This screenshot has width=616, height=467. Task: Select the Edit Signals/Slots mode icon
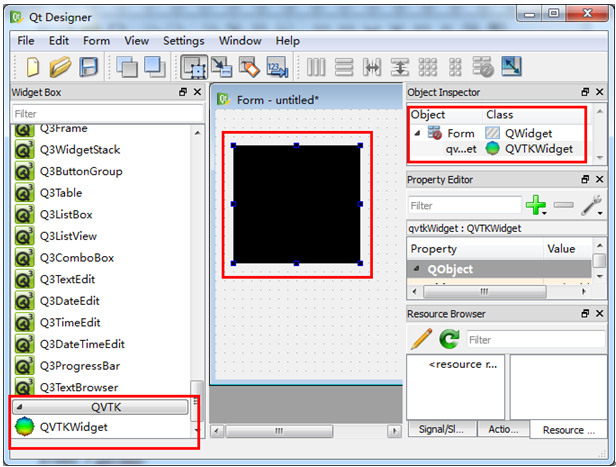point(222,67)
